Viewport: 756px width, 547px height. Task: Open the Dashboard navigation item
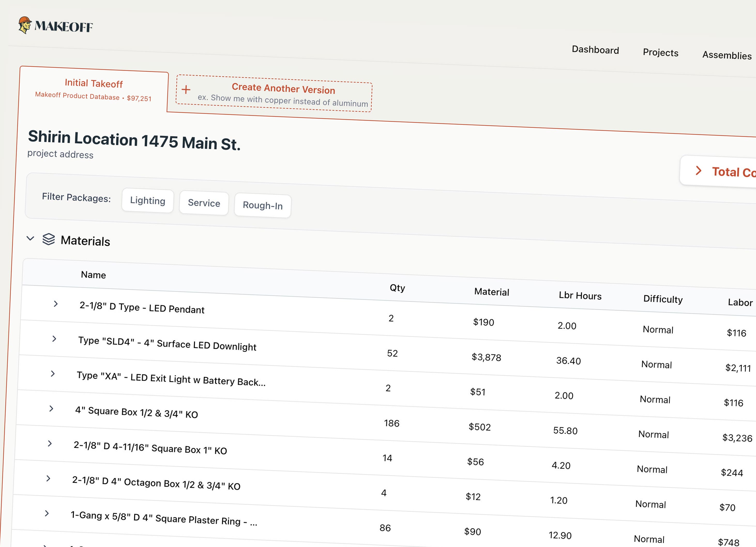click(595, 50)
